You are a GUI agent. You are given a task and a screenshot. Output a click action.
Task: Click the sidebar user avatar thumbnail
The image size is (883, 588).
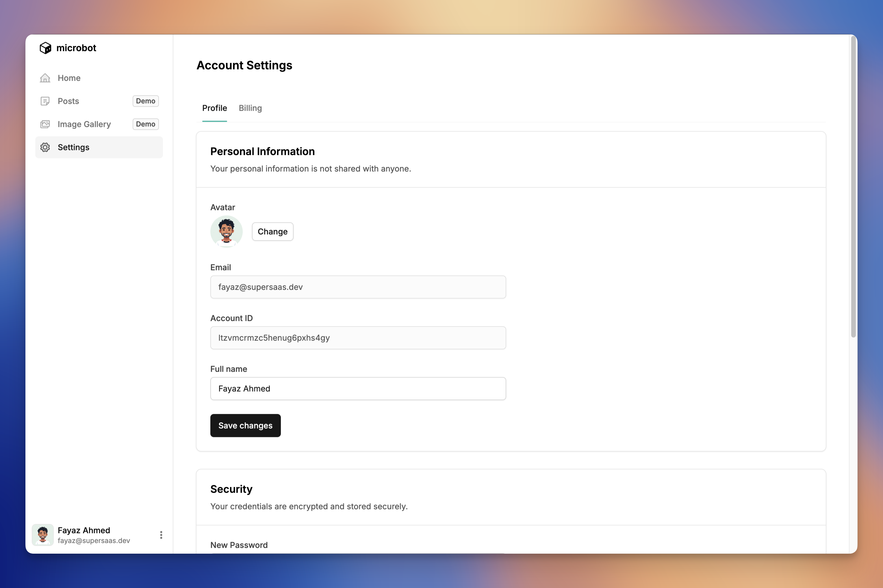(43, 535)
